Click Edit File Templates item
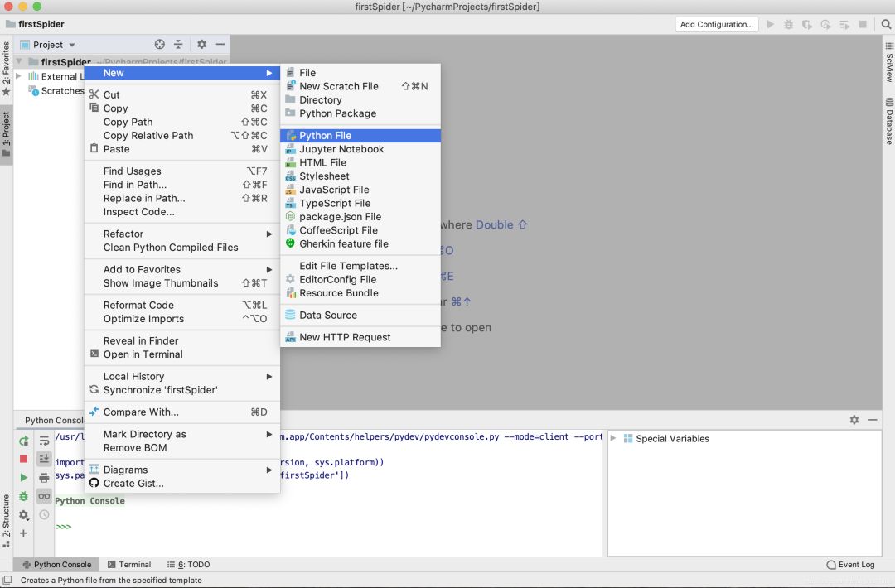This screenshot has width=895, height=588. (x=360, y=266)
